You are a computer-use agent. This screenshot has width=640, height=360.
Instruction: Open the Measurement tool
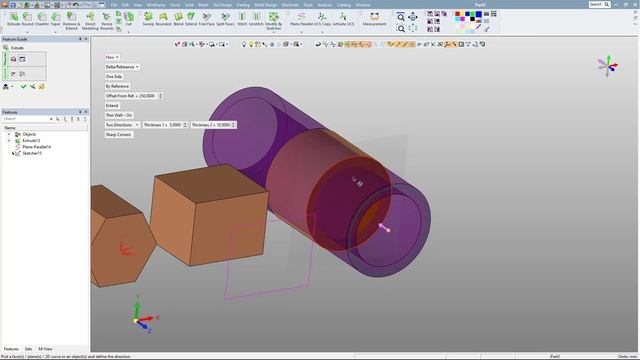374,19
